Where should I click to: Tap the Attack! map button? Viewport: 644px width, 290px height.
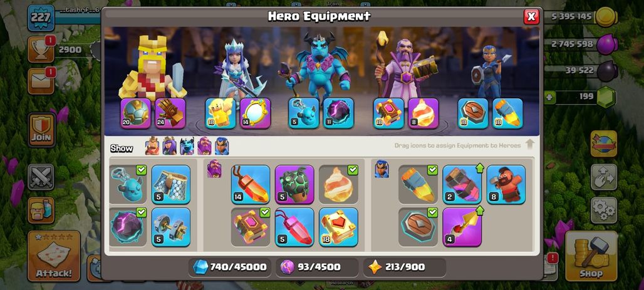pyautogui.click(x=54, y=256)
